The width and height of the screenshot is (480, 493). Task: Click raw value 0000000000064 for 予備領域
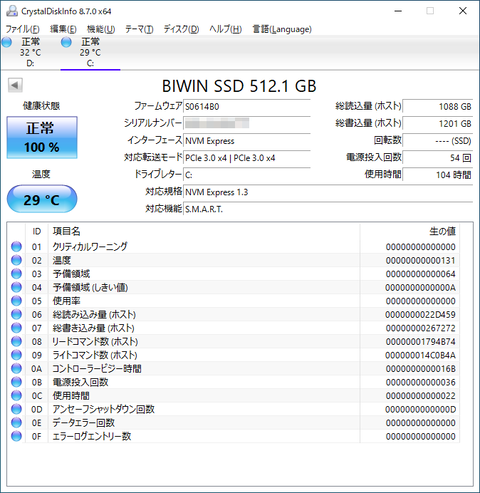point(421,274)
